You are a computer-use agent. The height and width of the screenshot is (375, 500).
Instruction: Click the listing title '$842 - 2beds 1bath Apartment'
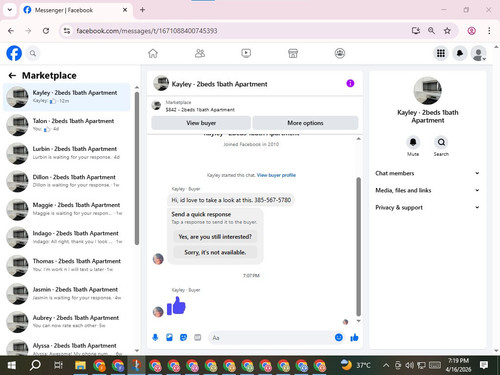point(200,110)
